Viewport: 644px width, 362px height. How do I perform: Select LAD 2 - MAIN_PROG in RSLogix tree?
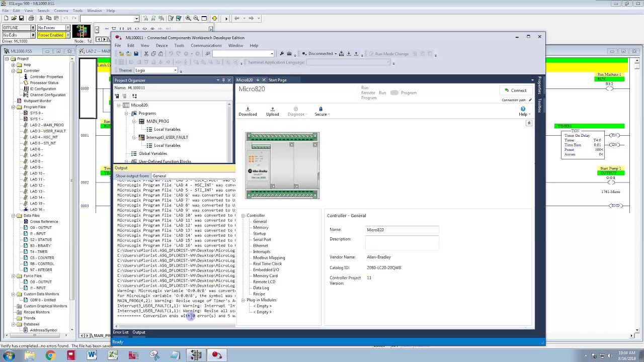[x=47, y=125]
